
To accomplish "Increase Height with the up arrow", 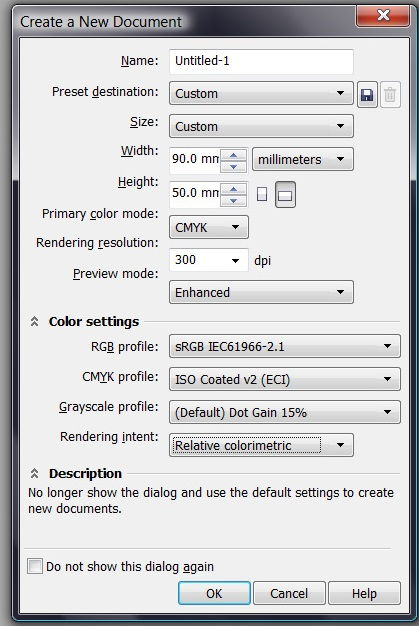I will (233, 189).
